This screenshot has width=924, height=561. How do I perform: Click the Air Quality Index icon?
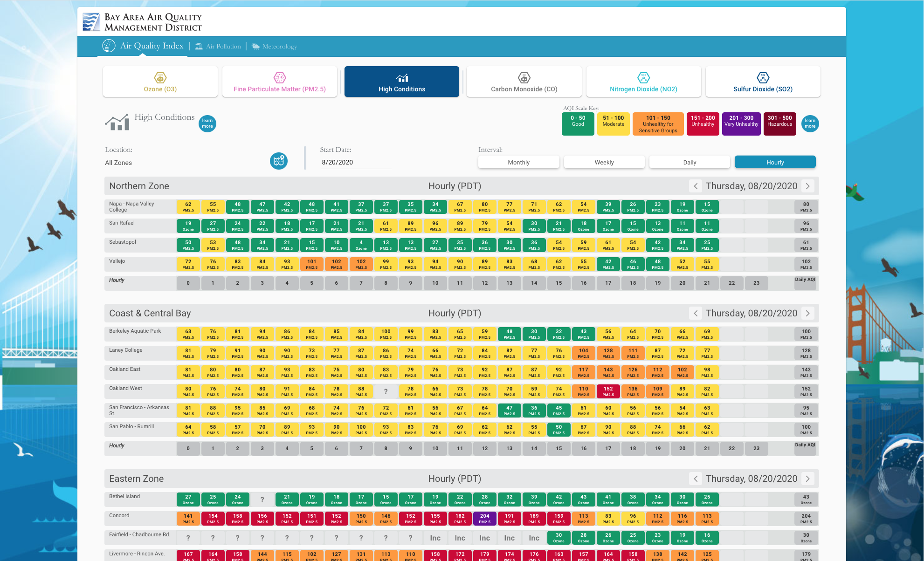coord(109,46)
